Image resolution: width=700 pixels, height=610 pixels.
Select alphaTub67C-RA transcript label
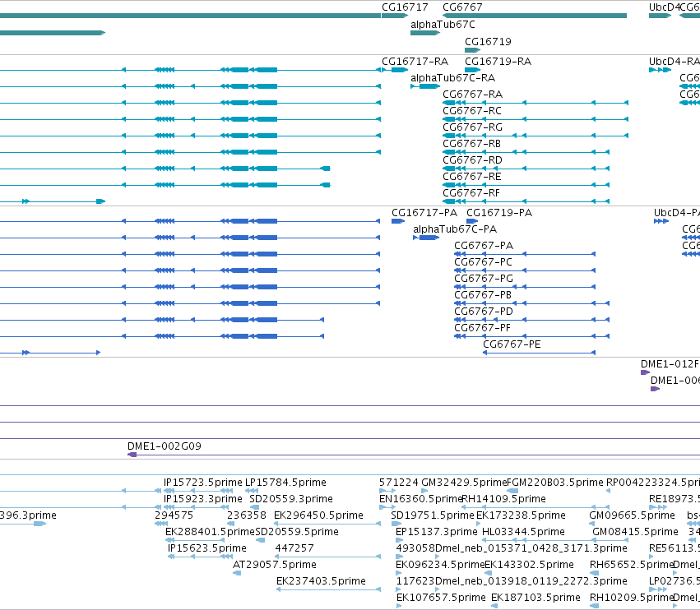[x=452, y=78]
